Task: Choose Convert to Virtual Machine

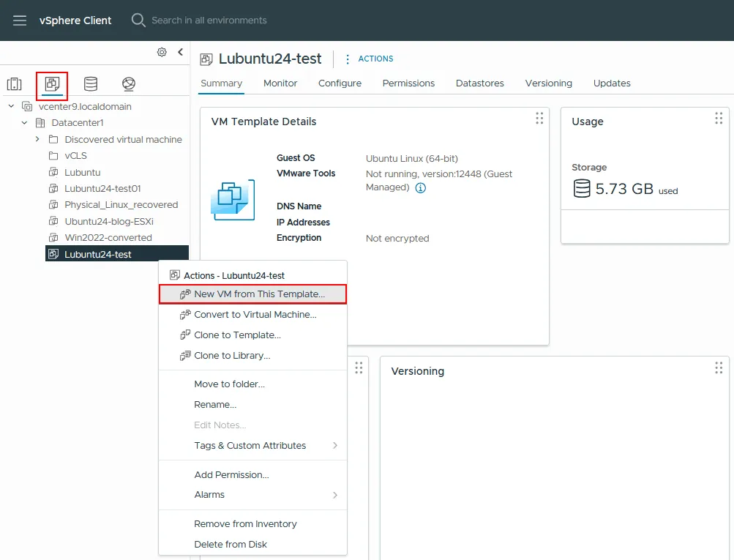Action: point(252,315)
